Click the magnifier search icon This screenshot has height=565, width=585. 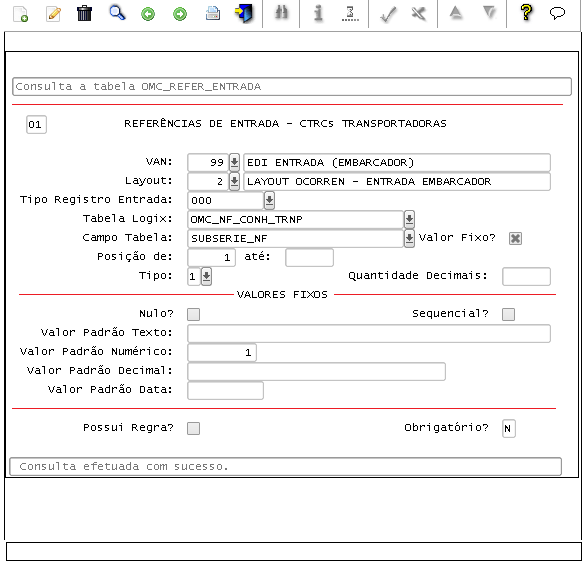click(x=117, y=13)
